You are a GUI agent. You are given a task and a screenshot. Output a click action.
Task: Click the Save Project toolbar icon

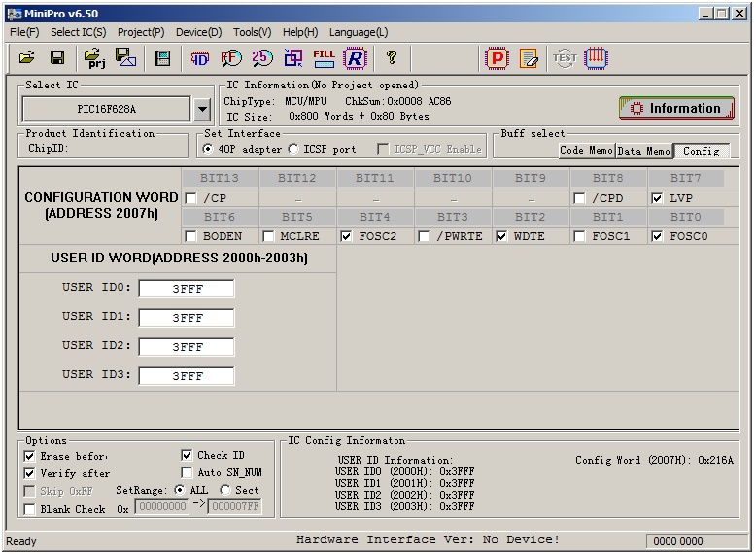(x=125, y=58)
